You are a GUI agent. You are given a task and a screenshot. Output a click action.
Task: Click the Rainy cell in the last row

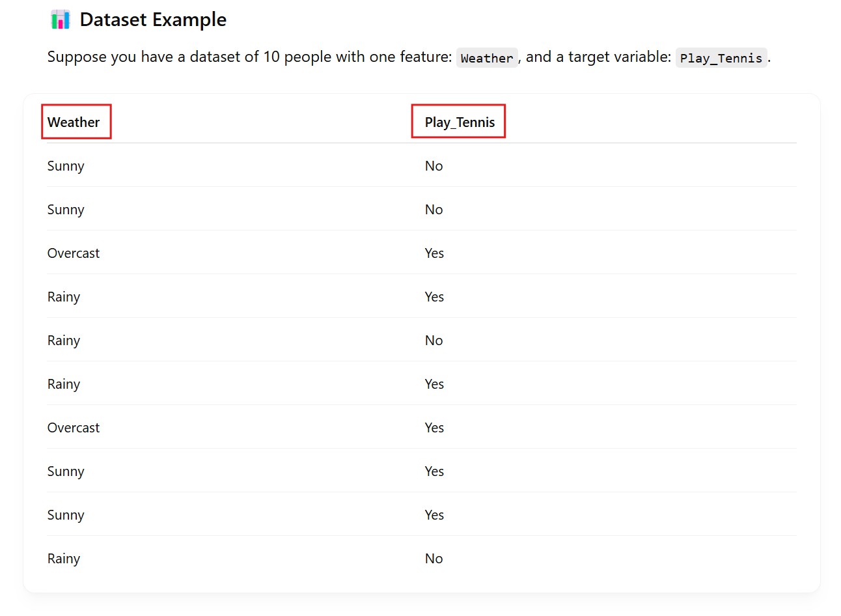point(64,559)
